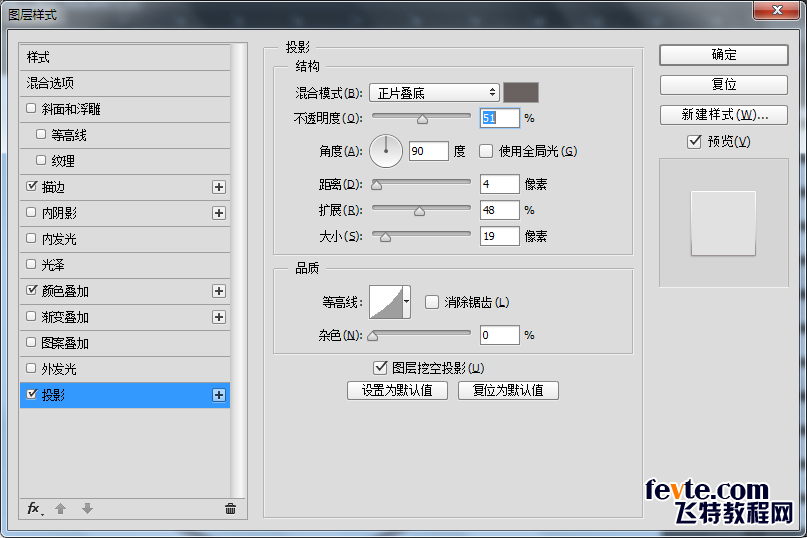Viewport: 807px width, 538px height.
Task: Enable 斜面和浮雕 checkbox
Action: pos(31,108)
